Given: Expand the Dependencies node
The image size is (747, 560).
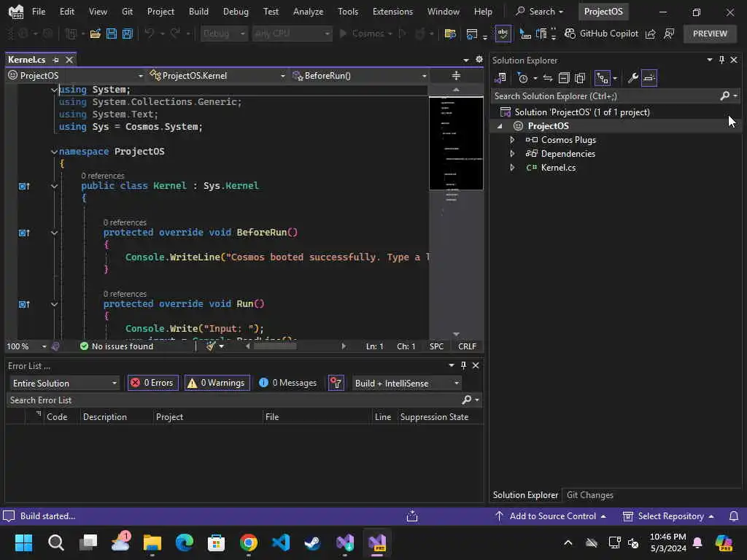Looking at the screenshot, I should (x=512, y=154).
